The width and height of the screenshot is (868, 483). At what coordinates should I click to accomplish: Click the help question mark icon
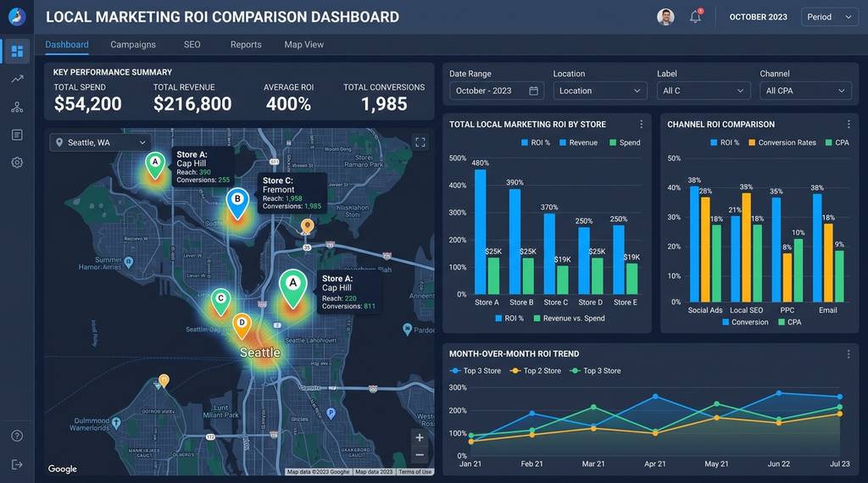tap(17, 436)
